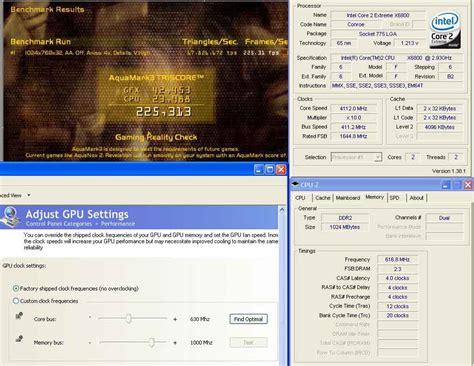
Task: Click the Rated FSB 1644.8 MHz value
Action: click(x=354, y=136)
